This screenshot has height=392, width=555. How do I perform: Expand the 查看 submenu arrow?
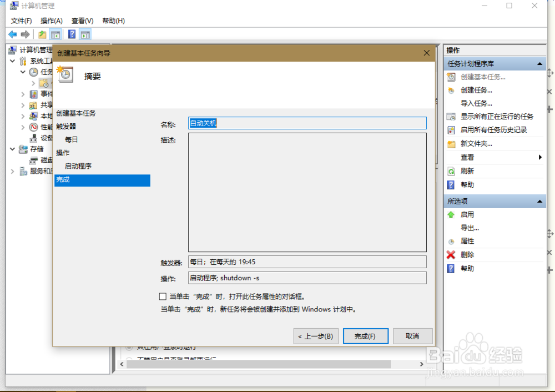pos(539,157)
